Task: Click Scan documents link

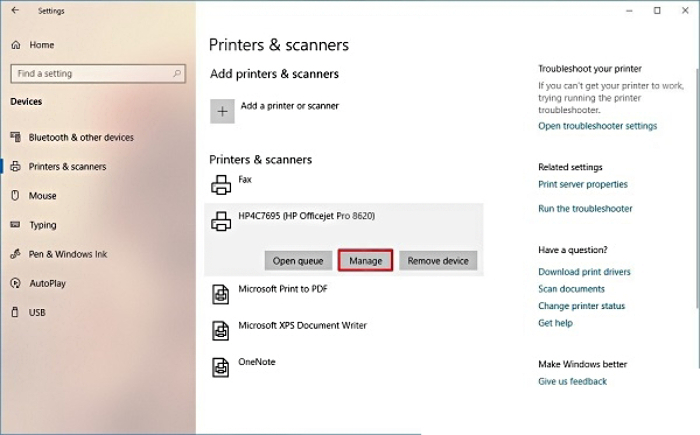Action: [x=571, y=289]
